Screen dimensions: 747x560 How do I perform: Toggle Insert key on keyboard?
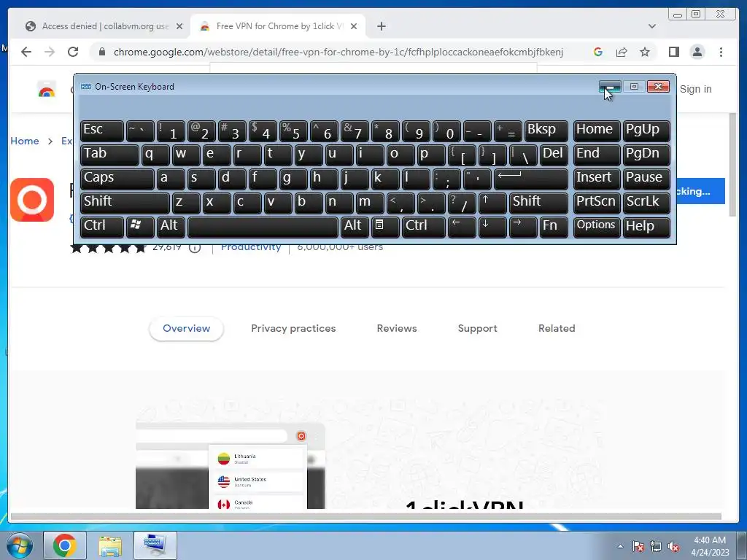(x=597, y=179)
